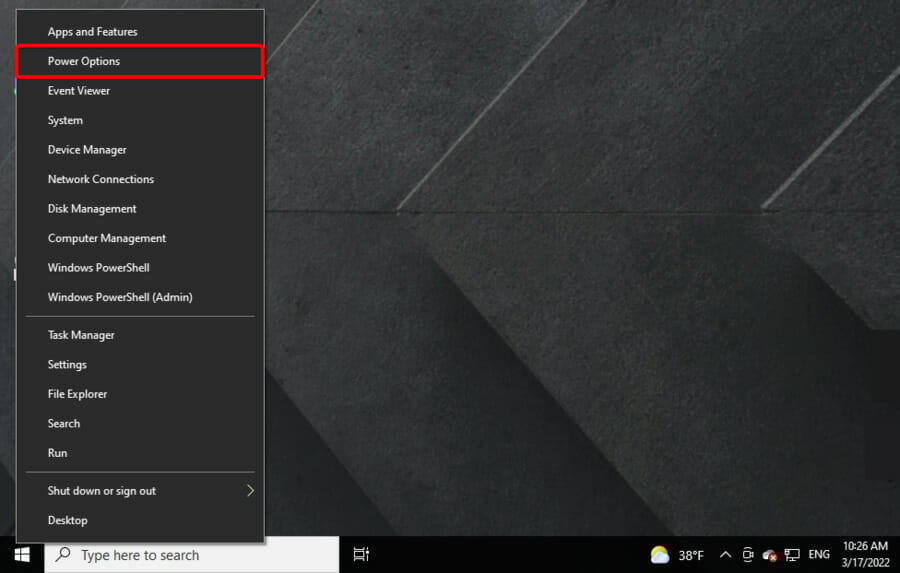900x573 pixels.
Task: Show hidden tray icons chevron
Action: 725,555
